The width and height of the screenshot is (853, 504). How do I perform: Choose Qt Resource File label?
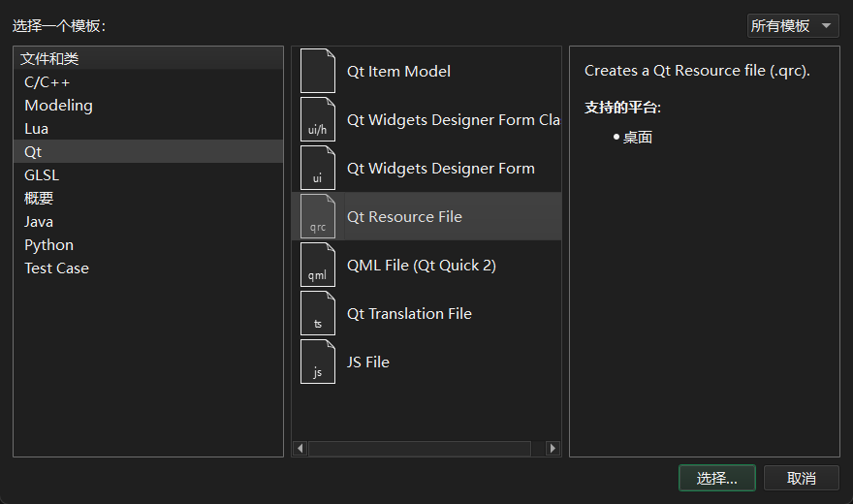coord(405,217)
